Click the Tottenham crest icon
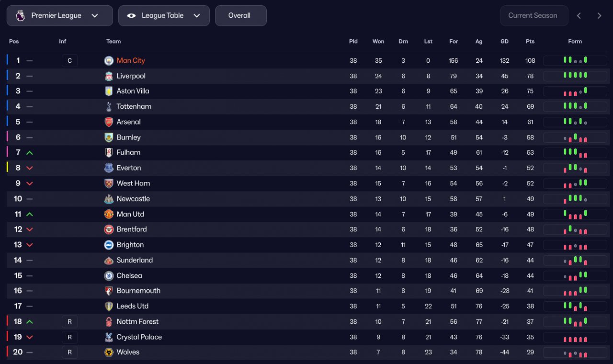This screenshot has height=364, width=613. (109, 106)
